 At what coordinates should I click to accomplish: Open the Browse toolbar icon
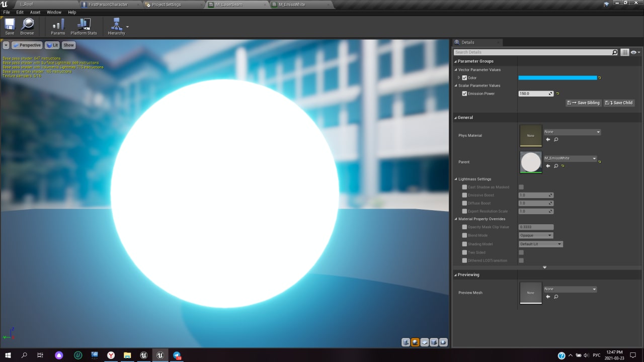[x=27, y=27]
